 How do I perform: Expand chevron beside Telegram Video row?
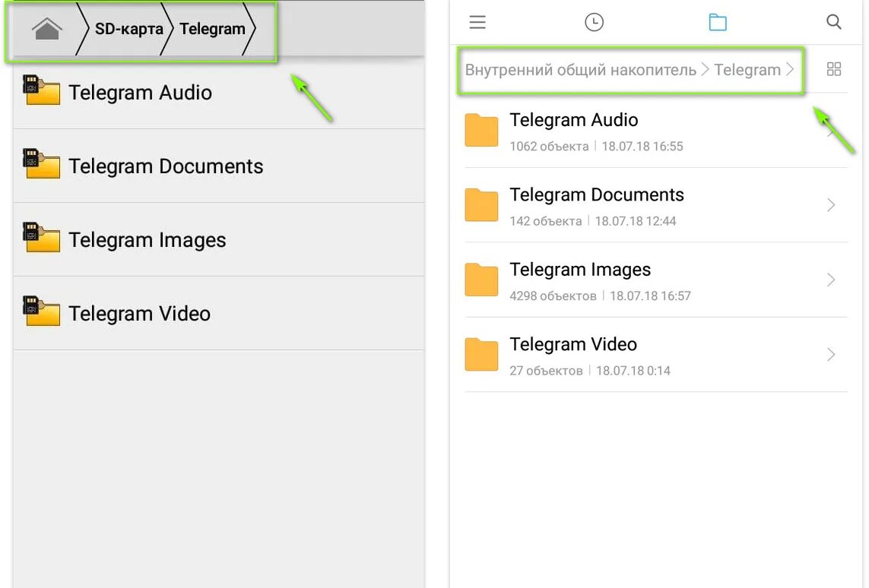click(x=831, y=354)
